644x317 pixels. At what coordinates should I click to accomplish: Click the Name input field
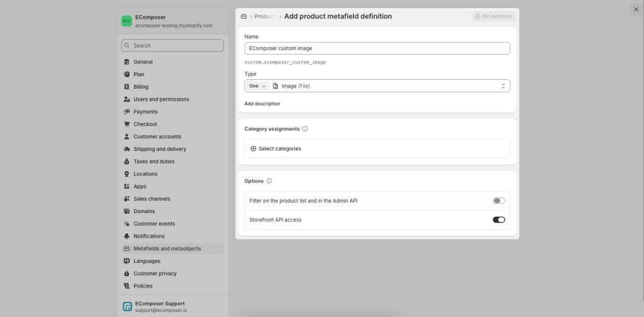click(377, 48)
